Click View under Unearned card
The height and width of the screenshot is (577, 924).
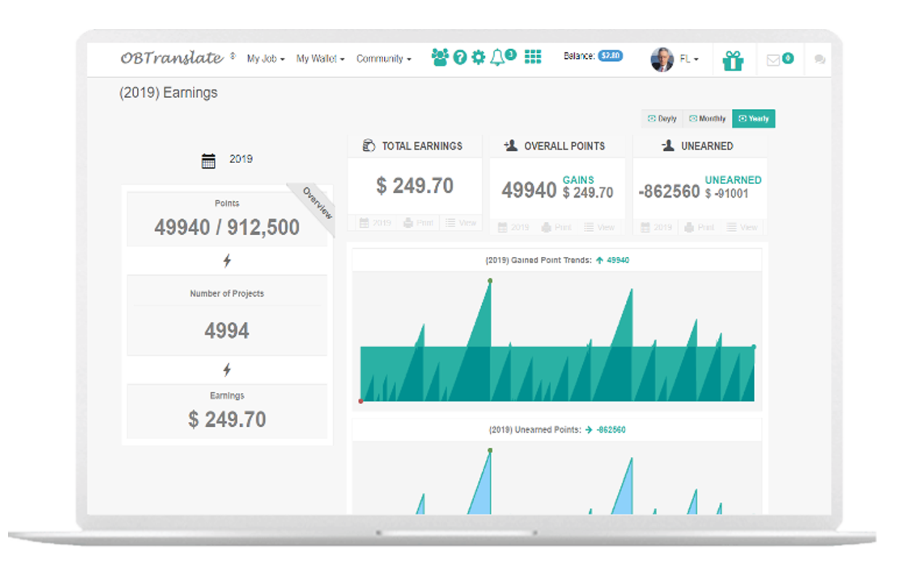[742, 227]
